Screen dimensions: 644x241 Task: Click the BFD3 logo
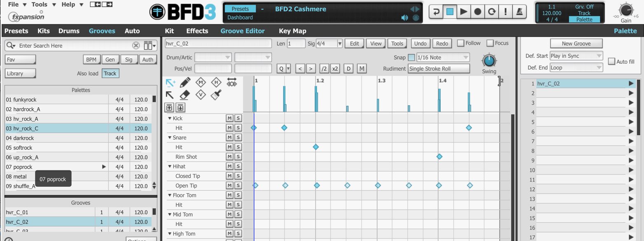pos(183,12)
